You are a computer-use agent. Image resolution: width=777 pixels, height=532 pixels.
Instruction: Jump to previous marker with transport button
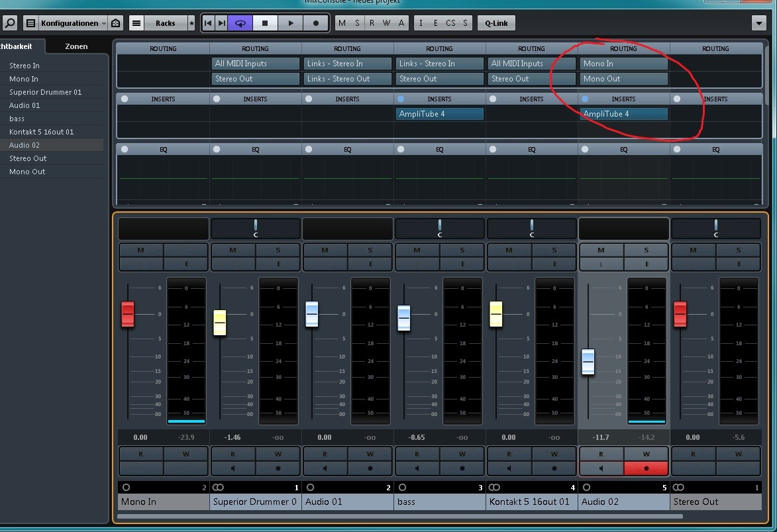pyautogui.click(x=208, y=23)
